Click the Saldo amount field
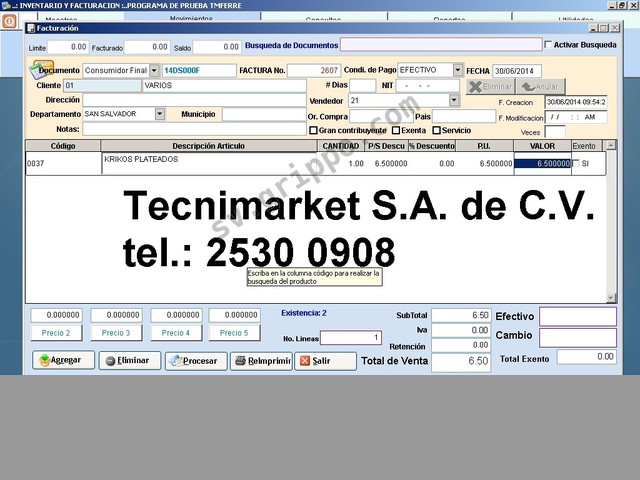 coord(216,47)
